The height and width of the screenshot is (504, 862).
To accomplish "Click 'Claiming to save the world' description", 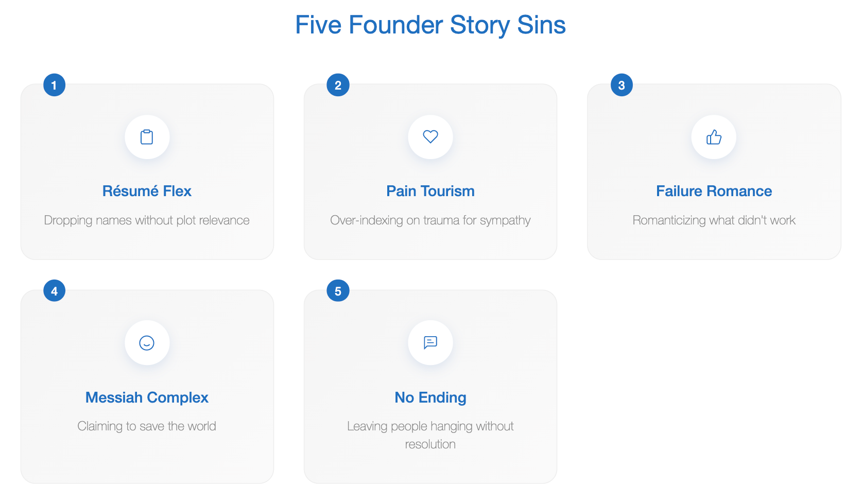I will pyautogui.click(x=147, y=426).
